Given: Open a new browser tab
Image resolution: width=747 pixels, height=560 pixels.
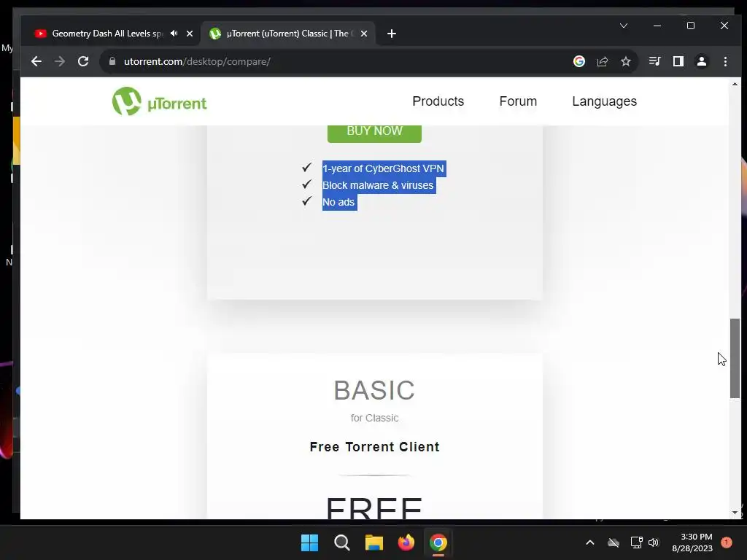Looking at the screenshot, I should pyautogui.click(x=392, y=34).
